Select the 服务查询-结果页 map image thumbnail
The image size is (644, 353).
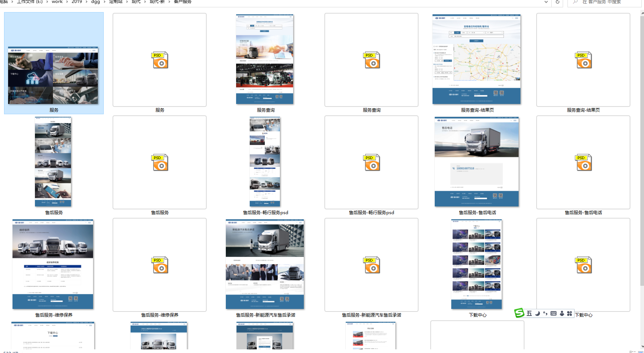(x=476, y=60)
